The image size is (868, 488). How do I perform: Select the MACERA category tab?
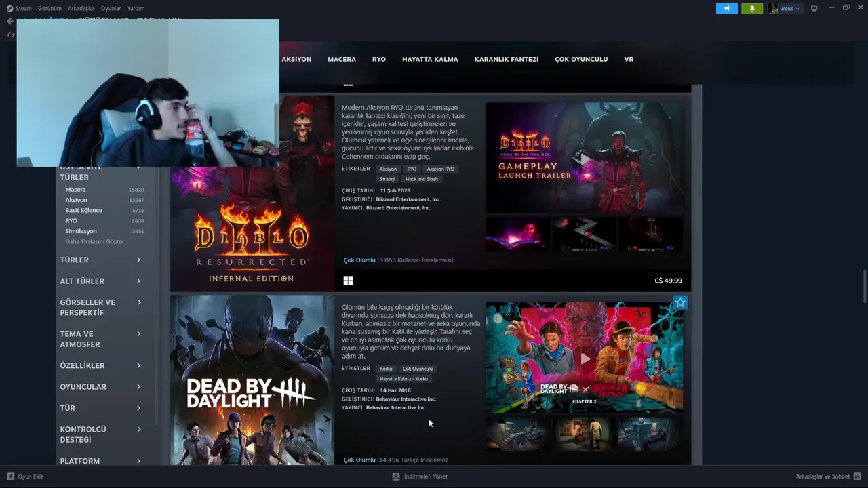tap(342, 59)
